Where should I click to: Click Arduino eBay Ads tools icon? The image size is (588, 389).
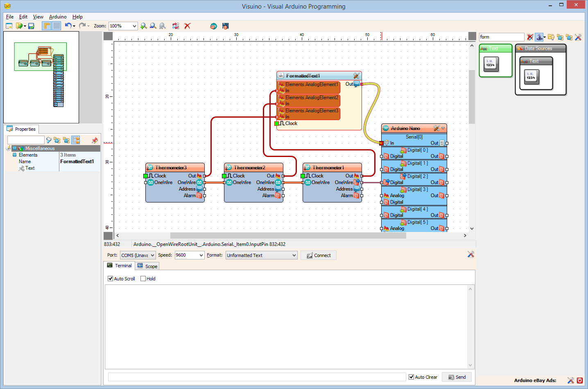pyautogui.click(x=570, y=380)
